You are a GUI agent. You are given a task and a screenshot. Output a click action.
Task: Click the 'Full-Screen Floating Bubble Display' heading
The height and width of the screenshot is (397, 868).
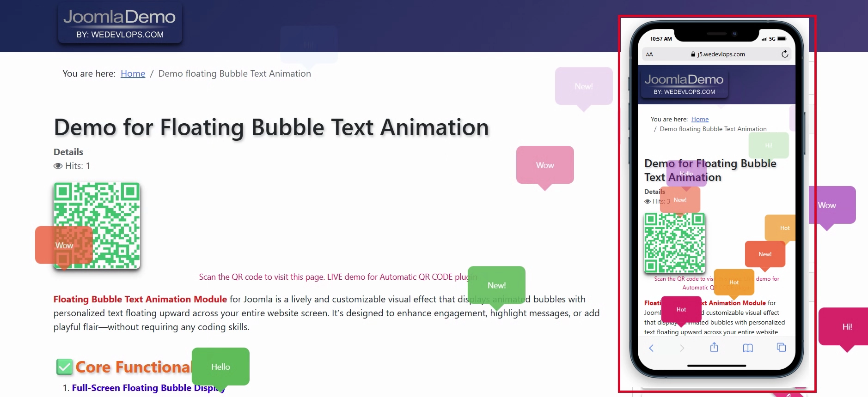tap(148, 388)
